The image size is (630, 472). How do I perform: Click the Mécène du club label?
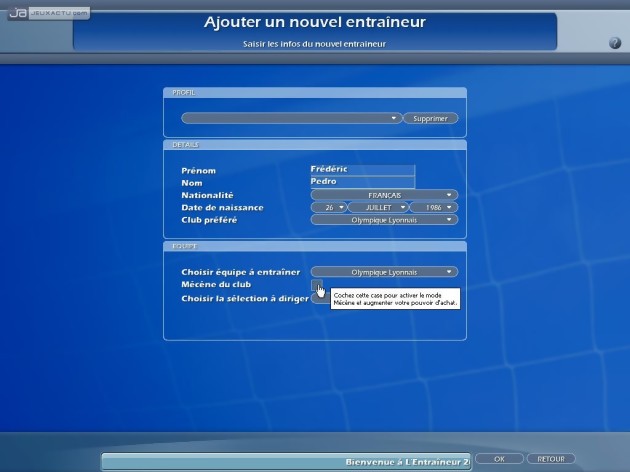click(216, 284)
